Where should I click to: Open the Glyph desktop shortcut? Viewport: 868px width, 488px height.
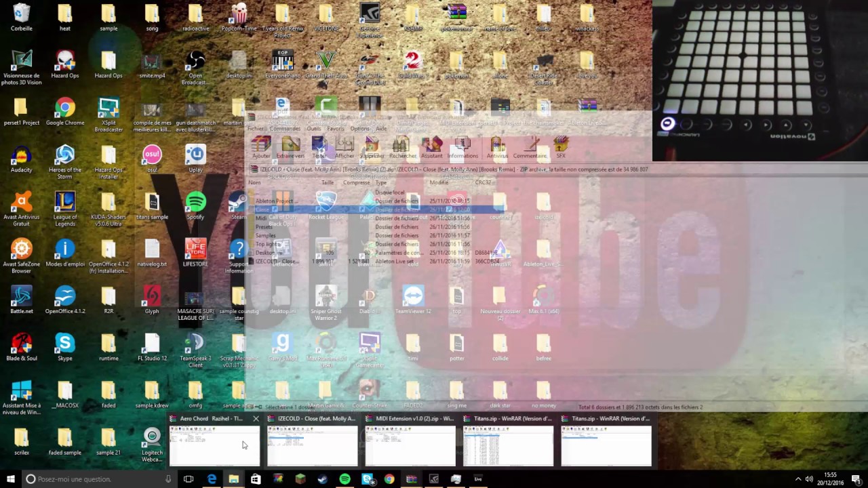(x=152, y=300)
